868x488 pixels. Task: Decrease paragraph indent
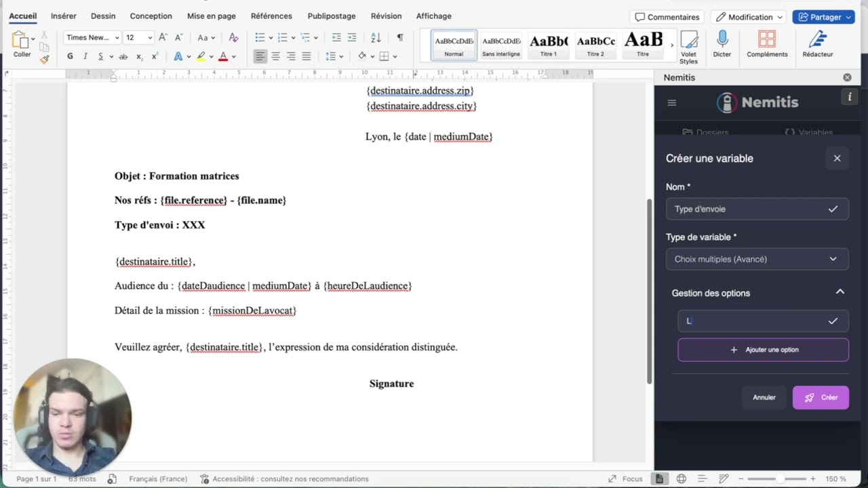(336, 37)
